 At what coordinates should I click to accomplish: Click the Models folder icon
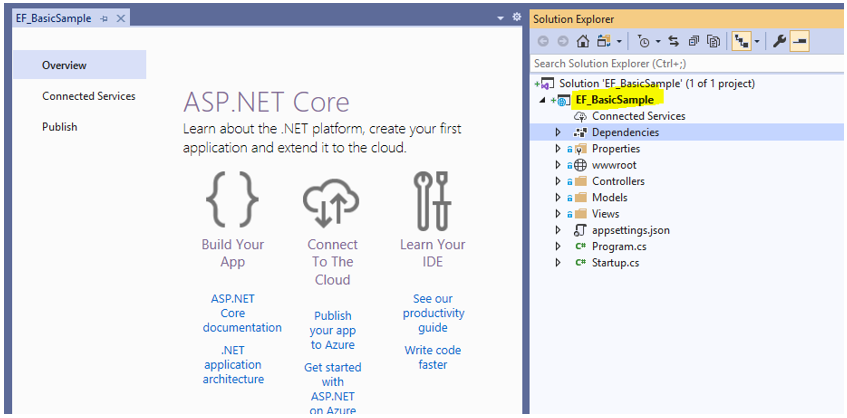pos(580,197)
